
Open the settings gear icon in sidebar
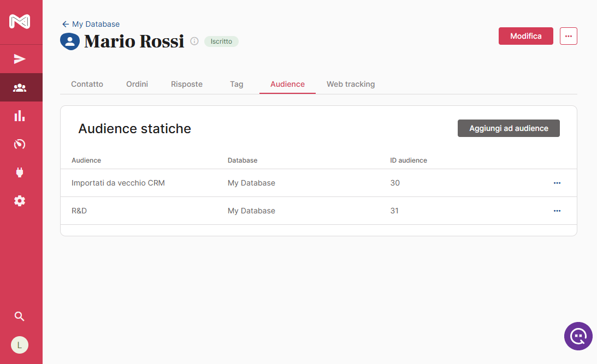coord(20,201)
